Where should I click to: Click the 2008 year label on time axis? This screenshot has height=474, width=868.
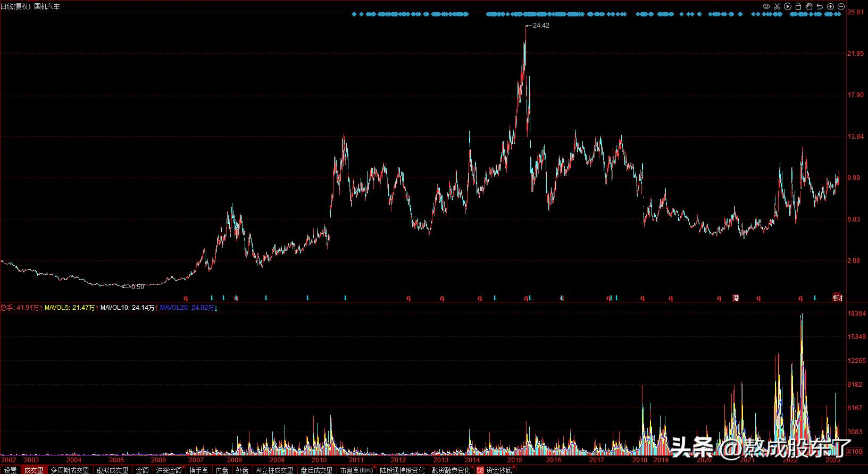click(235, 460)
